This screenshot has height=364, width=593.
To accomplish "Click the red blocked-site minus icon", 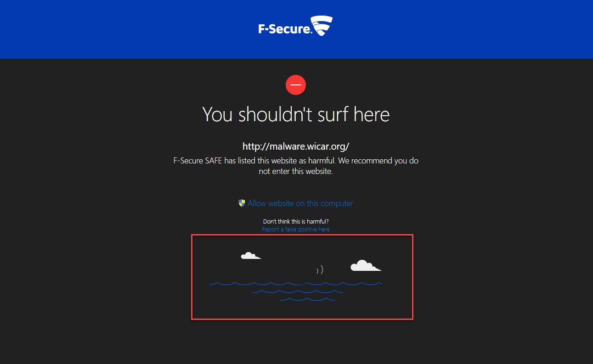I will [296, 85].
